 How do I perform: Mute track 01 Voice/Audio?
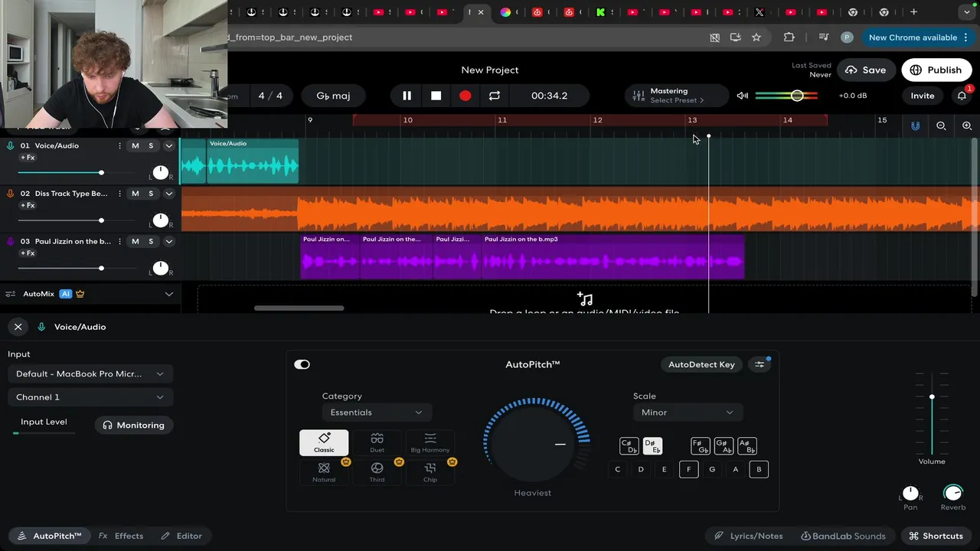click(136, 145)
